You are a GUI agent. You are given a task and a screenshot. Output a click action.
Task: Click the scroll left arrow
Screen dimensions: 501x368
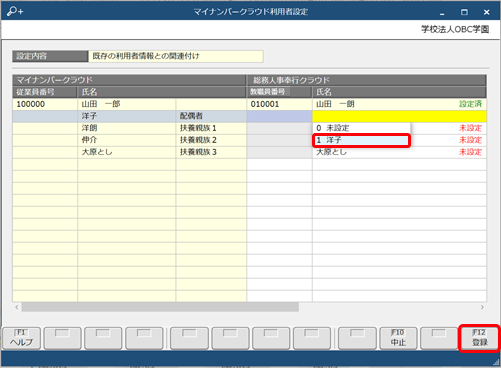pos(17,307)
